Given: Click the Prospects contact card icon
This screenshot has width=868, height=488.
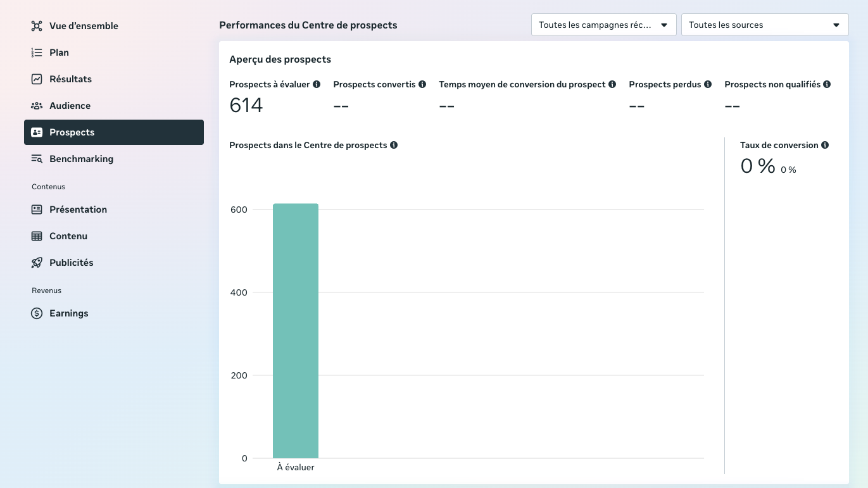Looking at the screenshot, I should coord(37,132).
